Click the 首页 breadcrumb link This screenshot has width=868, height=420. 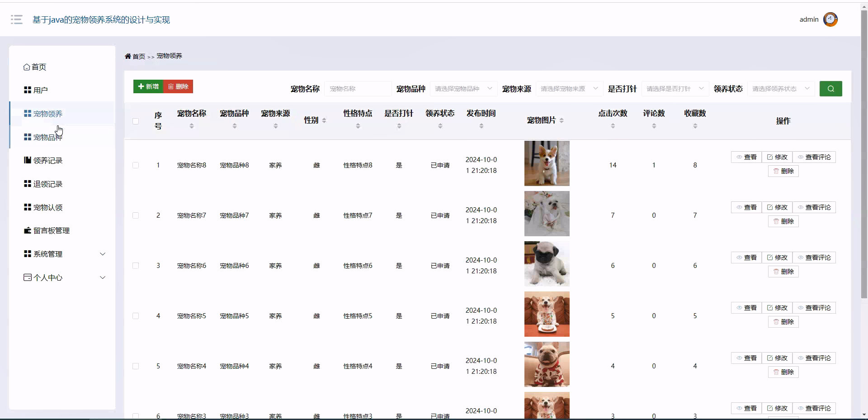tap(139, 57)
